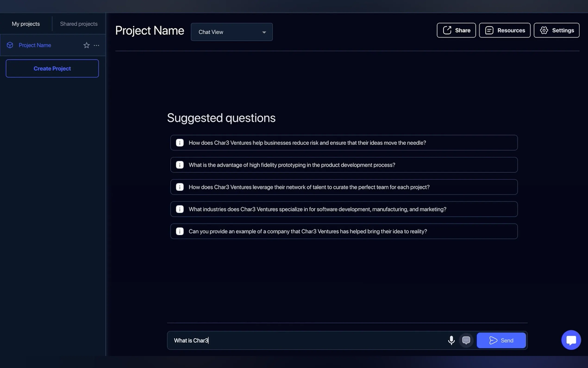Open the three-dot menu for Project Name
The height and width of the screenshot is (368, 588).
tap(97, 45)
